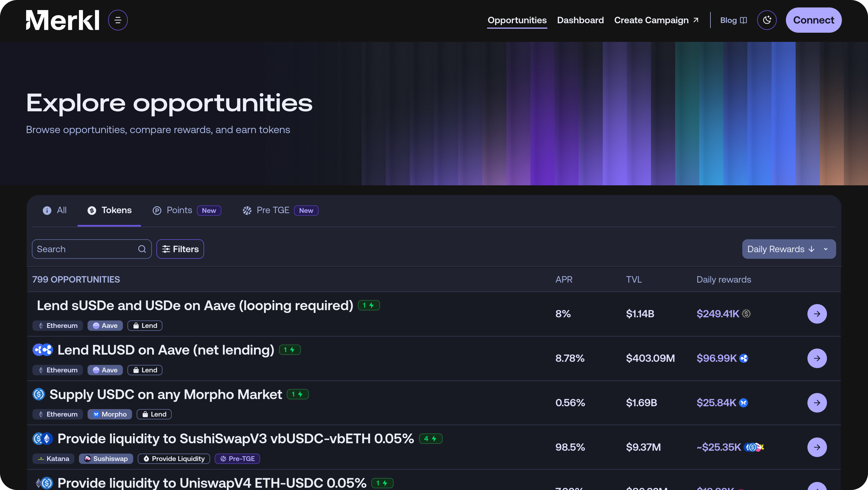
Task: Click the Search input field
Action: (x=92, y=249)
